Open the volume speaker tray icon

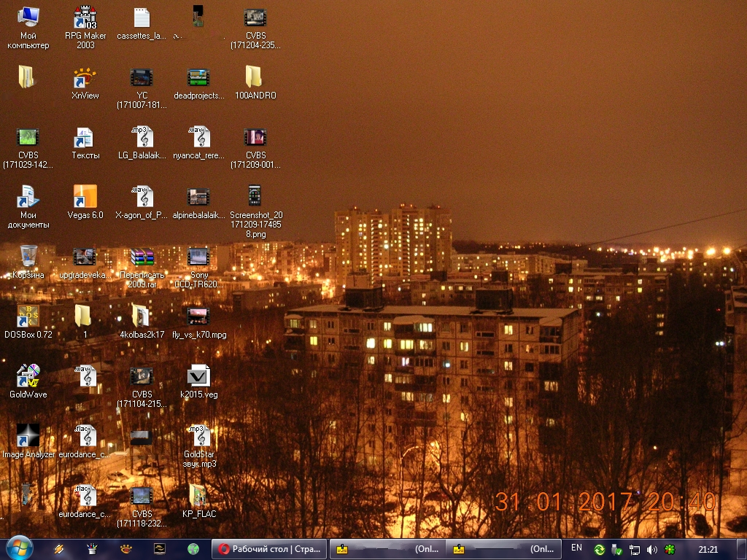(651, 549)
